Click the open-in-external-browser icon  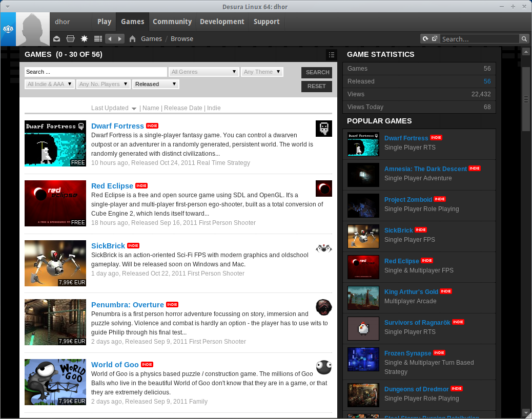point(435,38)
